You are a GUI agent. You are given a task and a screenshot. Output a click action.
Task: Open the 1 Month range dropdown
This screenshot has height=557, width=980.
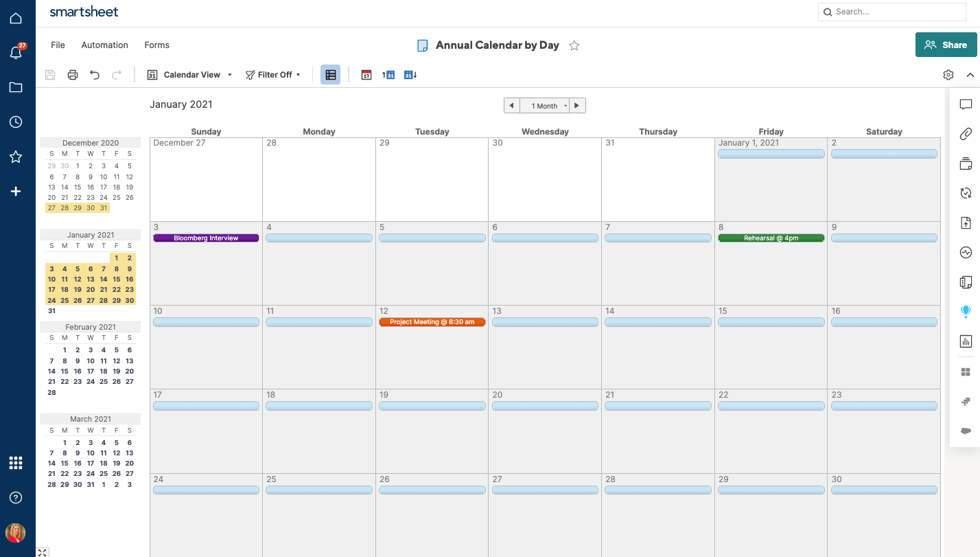[x=546, y=106]
